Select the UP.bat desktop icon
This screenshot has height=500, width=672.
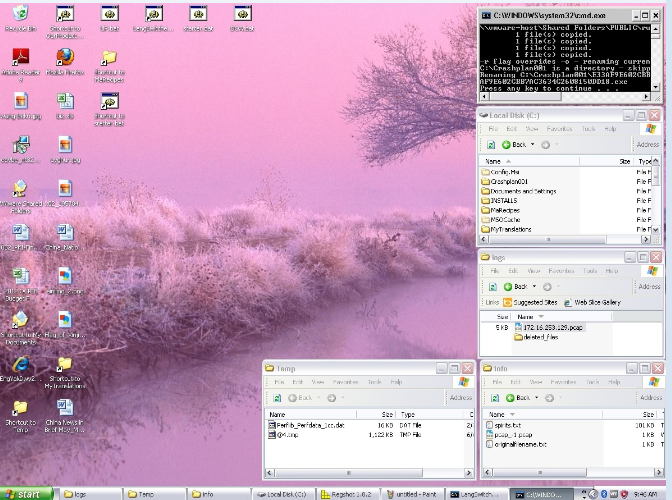109,19
